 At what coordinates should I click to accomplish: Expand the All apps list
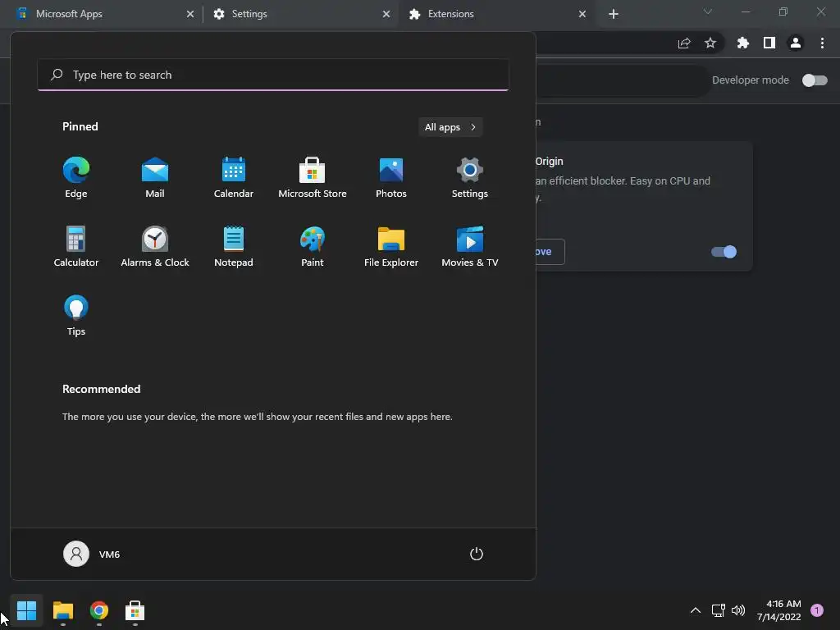pos(450,127)
